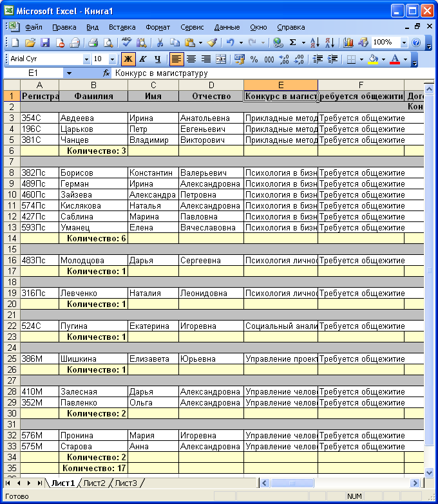Click the AutoSum sigma icon
This screenshot has height=504, width=438.
point(293,42)
